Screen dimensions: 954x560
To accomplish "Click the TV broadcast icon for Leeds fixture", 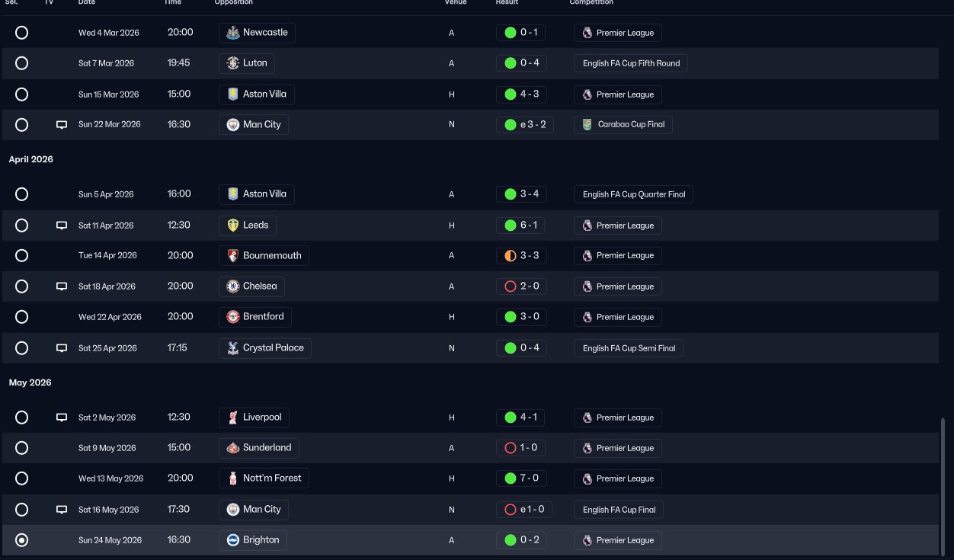I will coord(62,226).
